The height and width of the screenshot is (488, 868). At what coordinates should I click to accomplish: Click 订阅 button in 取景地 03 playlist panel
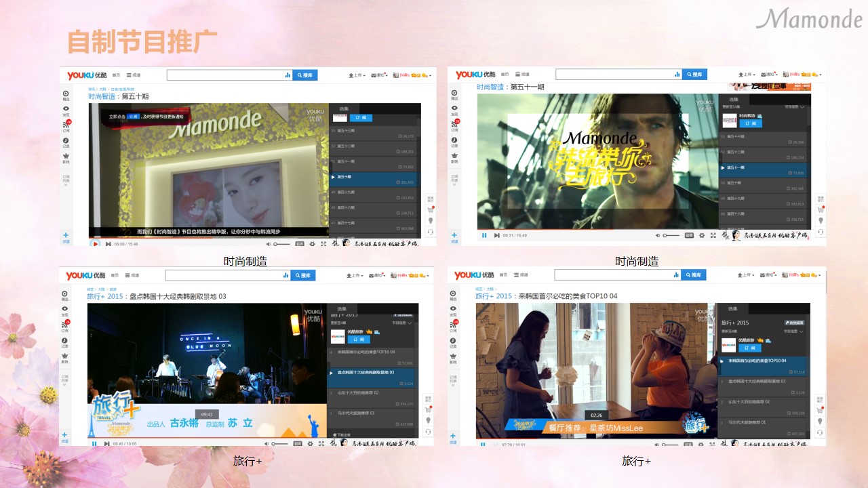point(359,339)
